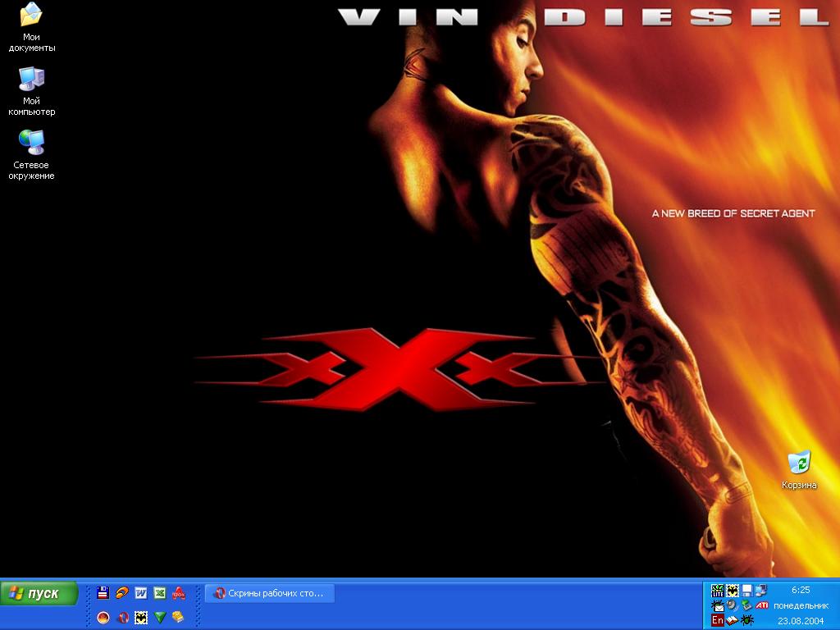The image size is (840, 630).
Task: Click the Opera icon in quick launch
Action: [x=122, y=617]
